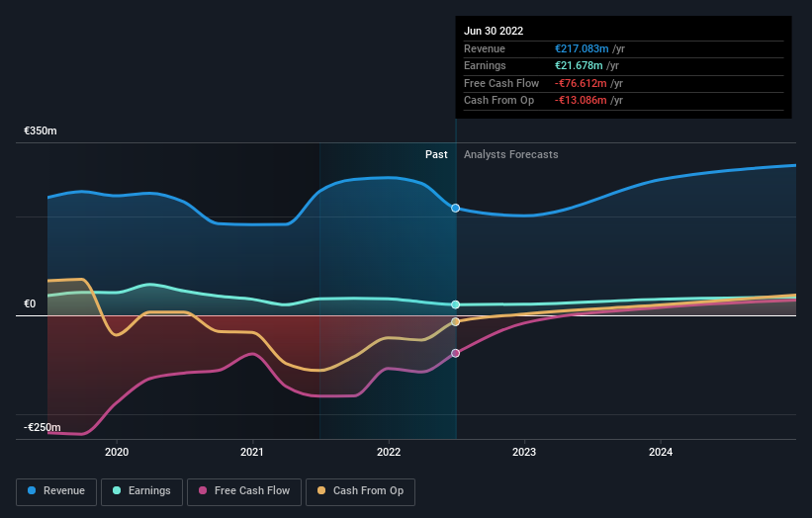Screen dimensions: 812x518
Task: Click the €21.678m earnings value
Action: point(579,65)
